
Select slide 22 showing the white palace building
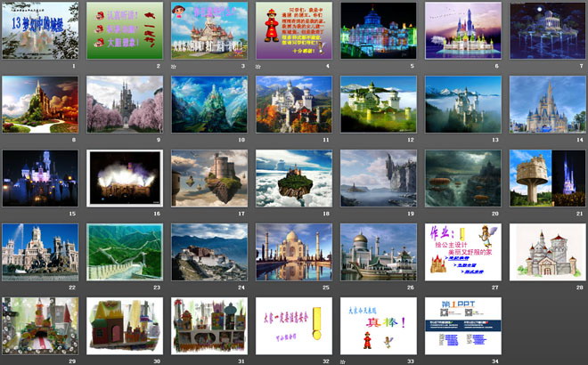[x=40, y=251]
